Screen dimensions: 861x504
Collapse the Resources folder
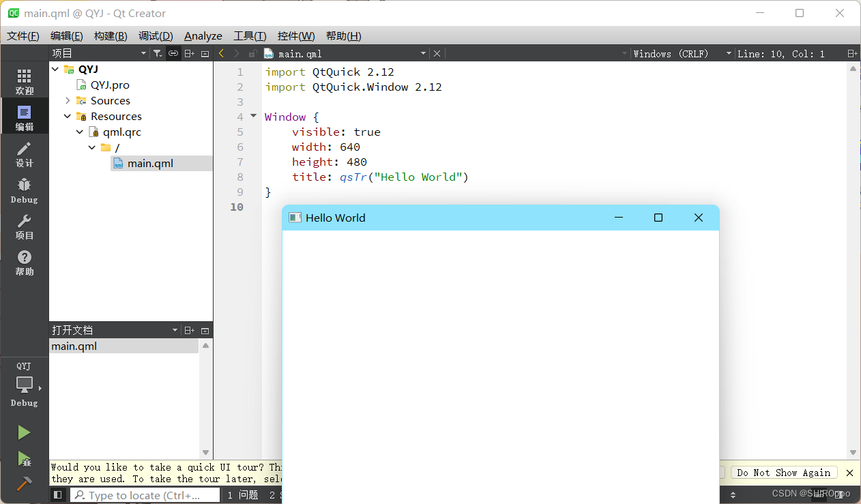[x=68, y=116]
